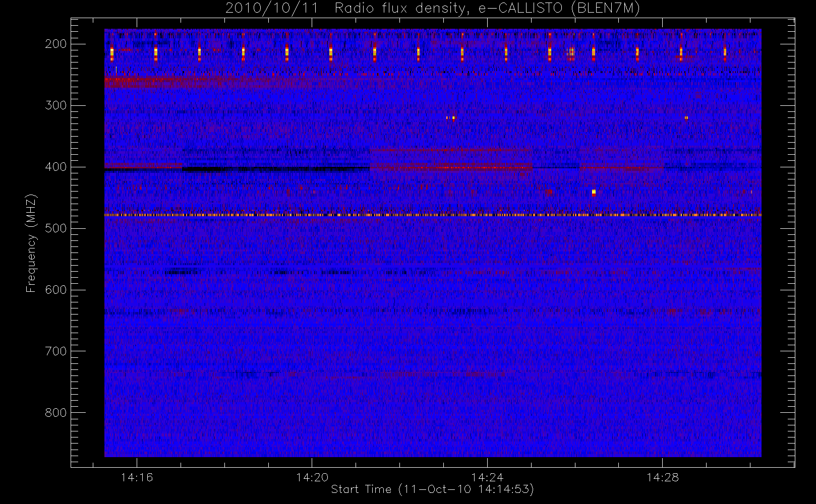Click the 200 frequency tick label

click(x=56, y=44)
